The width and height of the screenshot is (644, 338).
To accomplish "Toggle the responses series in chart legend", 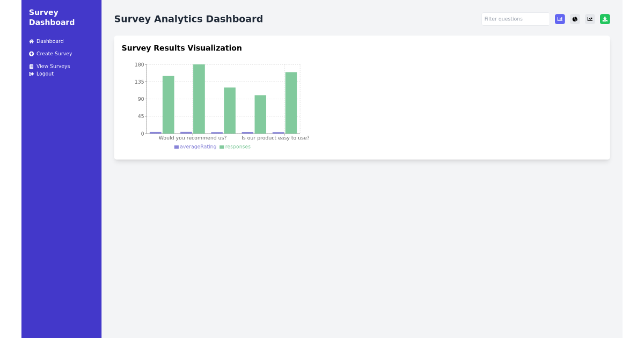I will point(235,146).
